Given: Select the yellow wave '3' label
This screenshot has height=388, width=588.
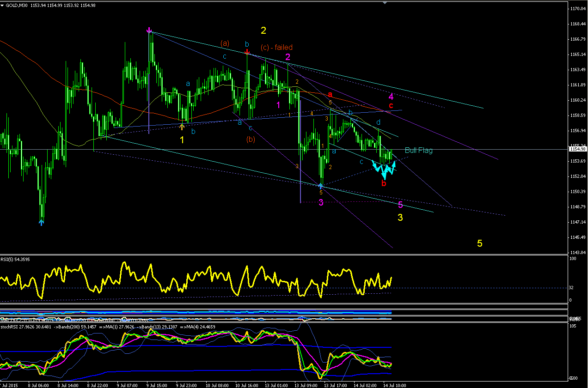Looking at the screenshot, I should pyautogui.click(x=400, y=217).
